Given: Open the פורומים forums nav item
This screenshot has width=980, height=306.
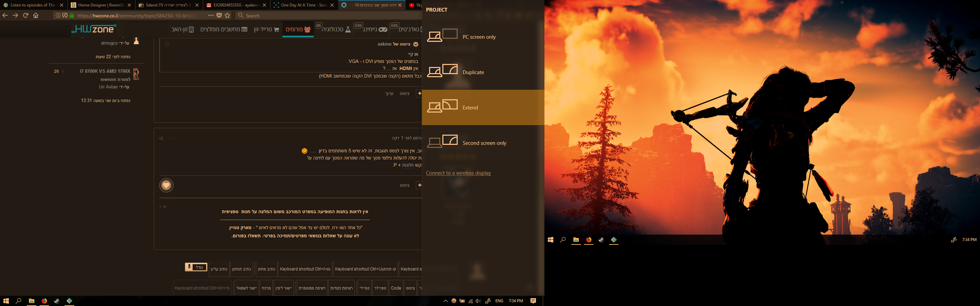Looking at the screenshot, I should (x=298, y=29).
